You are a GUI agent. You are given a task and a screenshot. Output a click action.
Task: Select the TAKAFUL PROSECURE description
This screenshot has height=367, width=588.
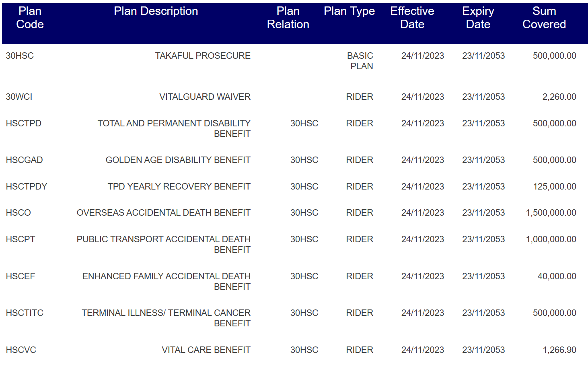pos(203,56)
